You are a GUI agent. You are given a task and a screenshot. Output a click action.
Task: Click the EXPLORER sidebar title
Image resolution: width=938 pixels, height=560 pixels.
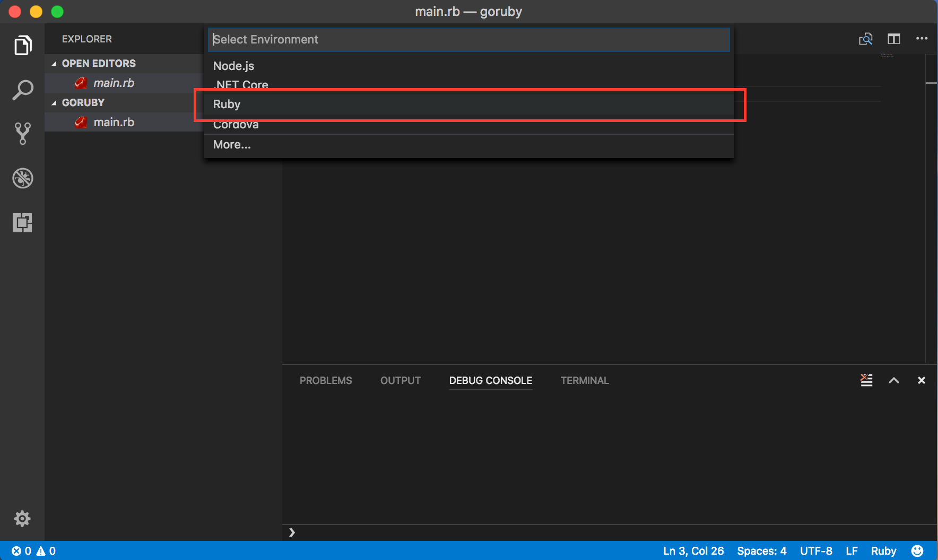[87, 39]
